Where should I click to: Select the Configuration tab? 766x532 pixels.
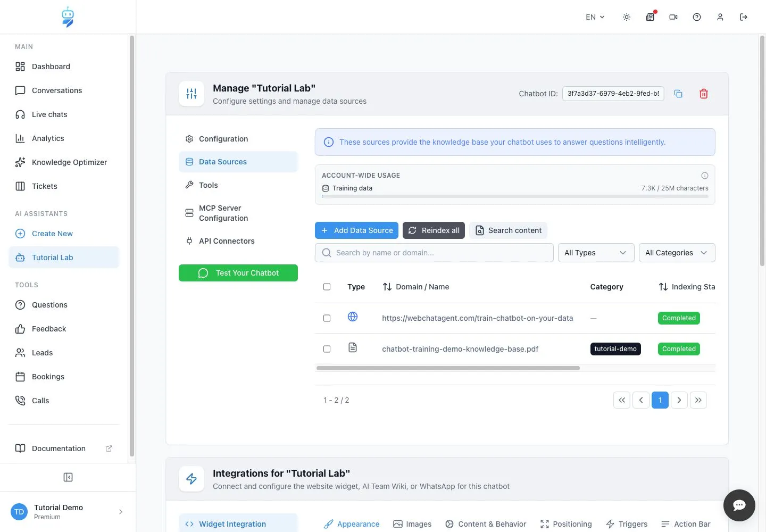coord(238,139)
